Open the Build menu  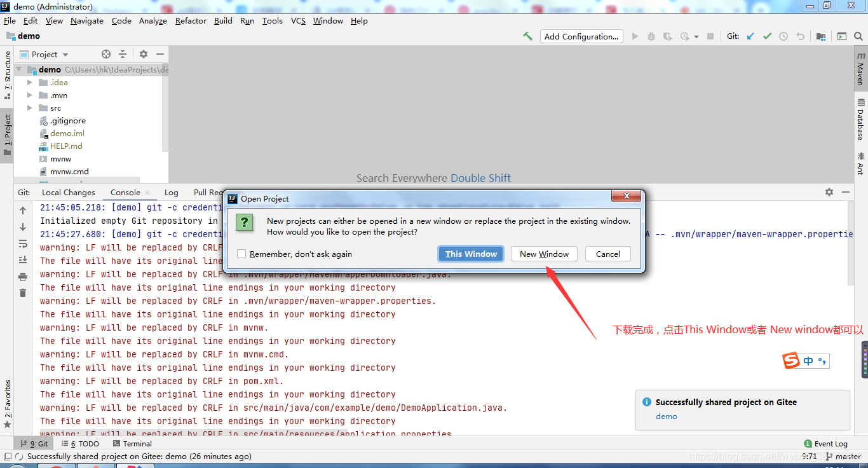(x=223, y=20)
